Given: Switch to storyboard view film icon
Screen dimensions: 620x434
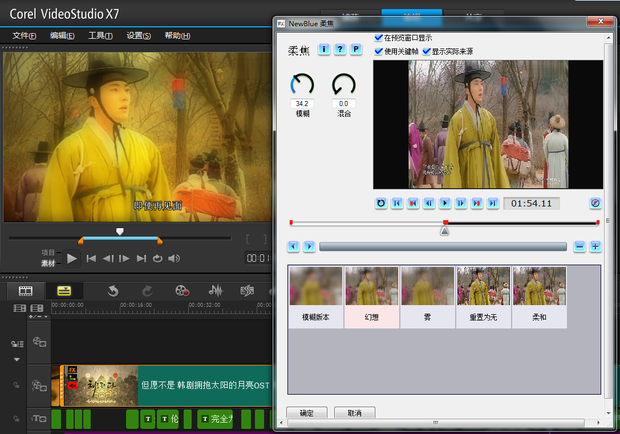Looking at the screenshot, I should pos(26,290).
